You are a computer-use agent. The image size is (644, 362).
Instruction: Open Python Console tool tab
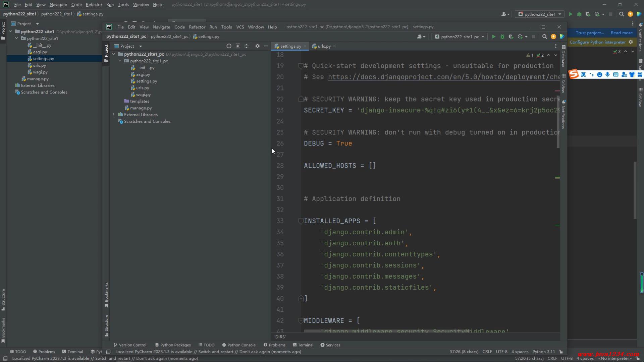click(238, 345)
